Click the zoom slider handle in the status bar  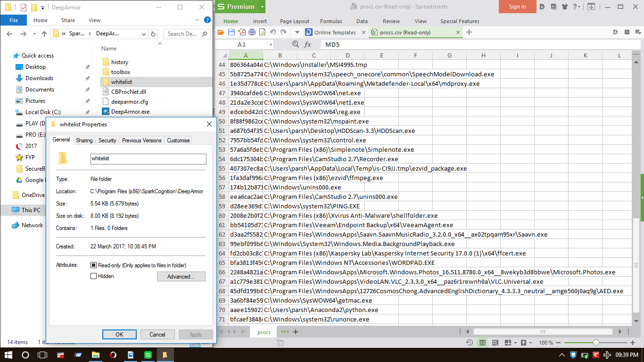coord(596,343)
